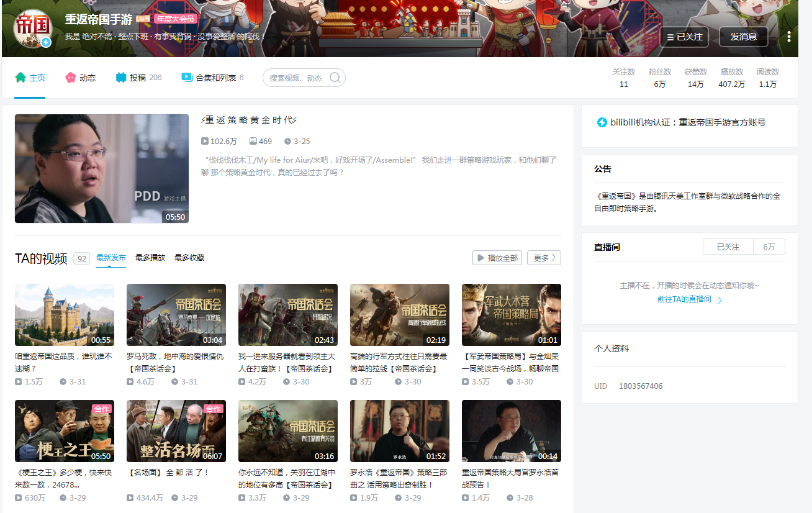The height and width of the screenshot is (513, 812).
Task: Open title 《梗王之王》多少梗
Action: pos(64,479)
